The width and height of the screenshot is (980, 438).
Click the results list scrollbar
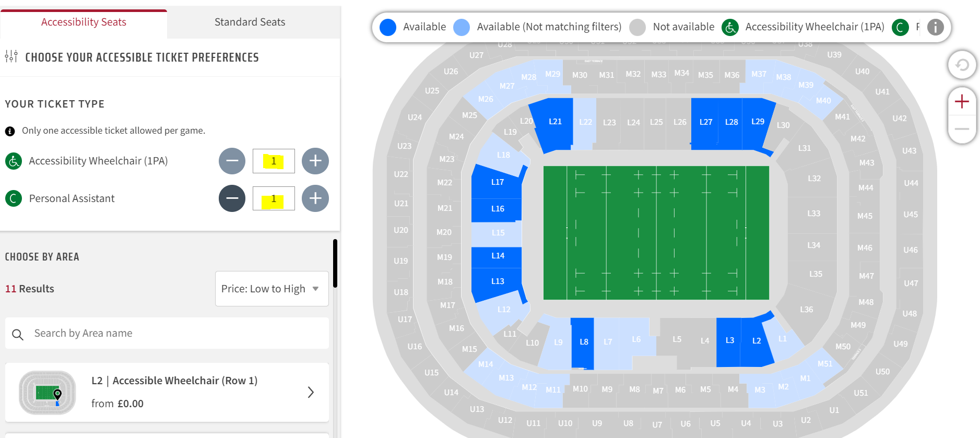tap(335, 263)
